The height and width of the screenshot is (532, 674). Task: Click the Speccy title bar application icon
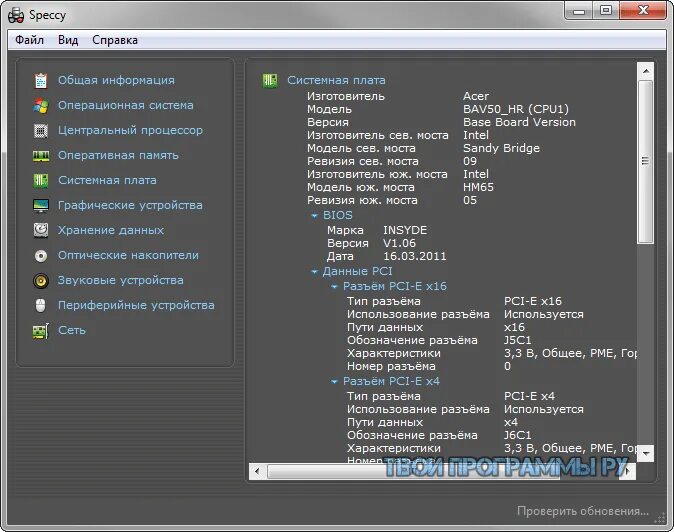pyautogui.click(x=16, y=15)
